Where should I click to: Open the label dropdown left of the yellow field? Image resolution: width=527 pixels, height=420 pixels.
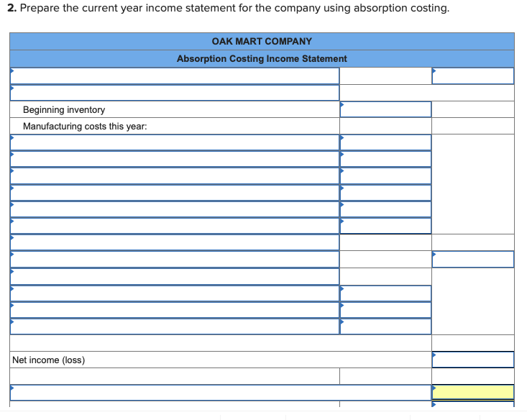click(x=221, y=393)
